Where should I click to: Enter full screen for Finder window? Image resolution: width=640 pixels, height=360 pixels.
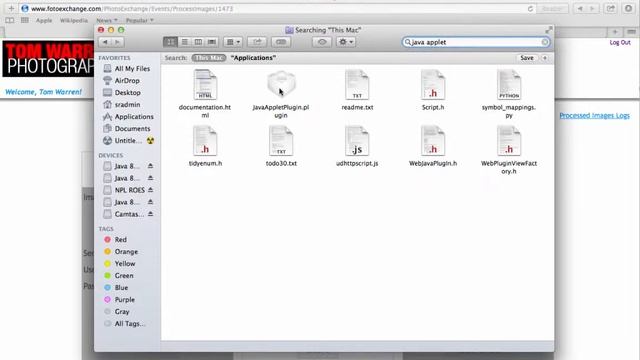pos(549,30)
